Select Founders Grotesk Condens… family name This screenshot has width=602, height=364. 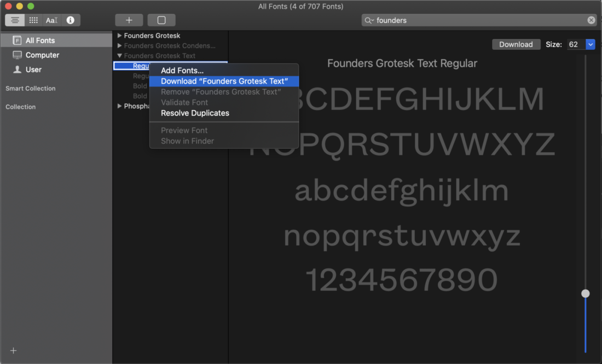coord(170,45)
